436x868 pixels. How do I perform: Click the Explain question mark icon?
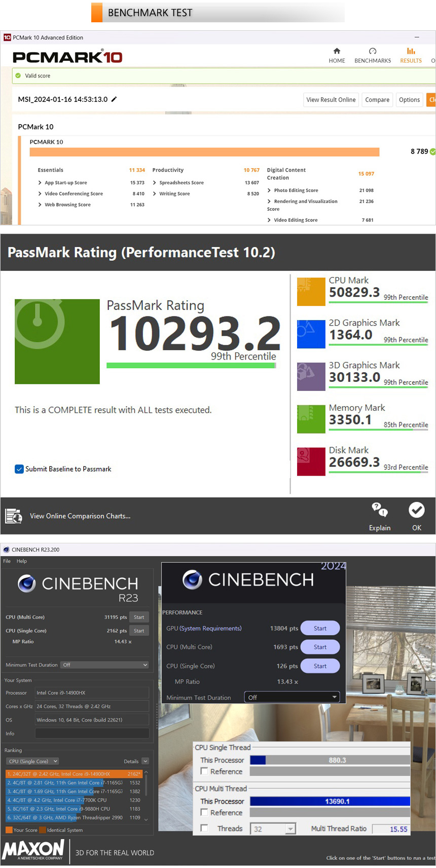click(x=379, y=510)
